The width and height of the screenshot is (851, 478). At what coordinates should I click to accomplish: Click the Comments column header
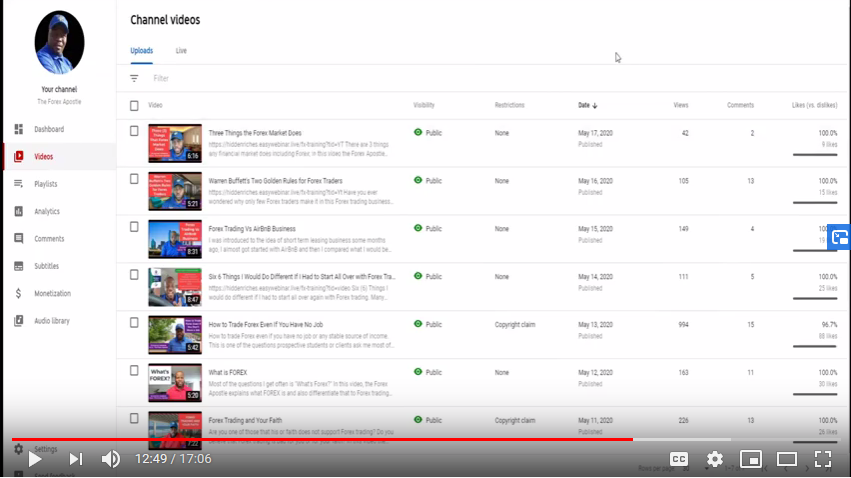(x=740, y=105)
